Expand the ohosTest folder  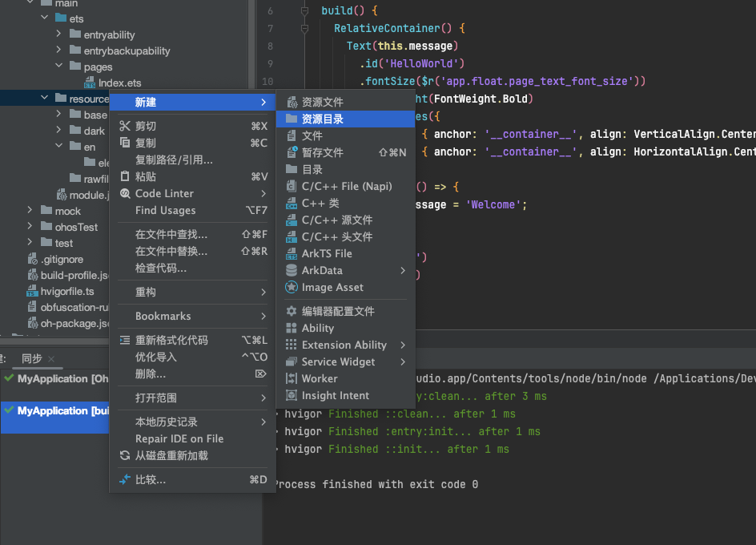point(30,226)
